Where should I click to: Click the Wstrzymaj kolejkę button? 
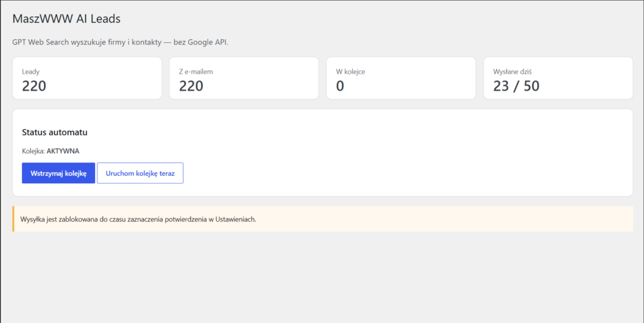coord(58,173)
